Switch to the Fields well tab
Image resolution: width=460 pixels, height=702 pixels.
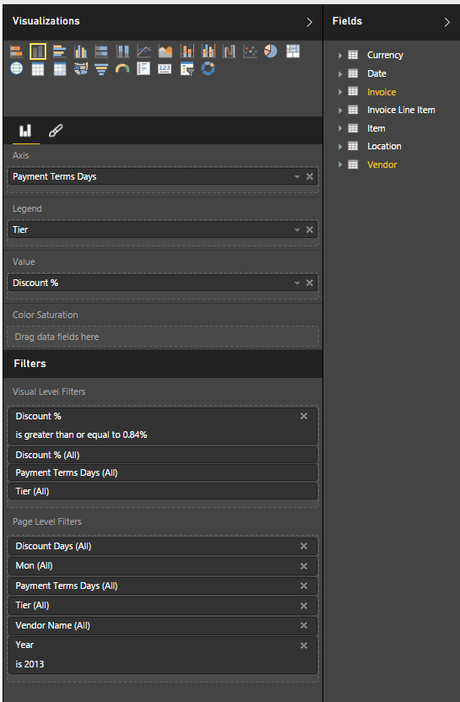click(26, 131)
